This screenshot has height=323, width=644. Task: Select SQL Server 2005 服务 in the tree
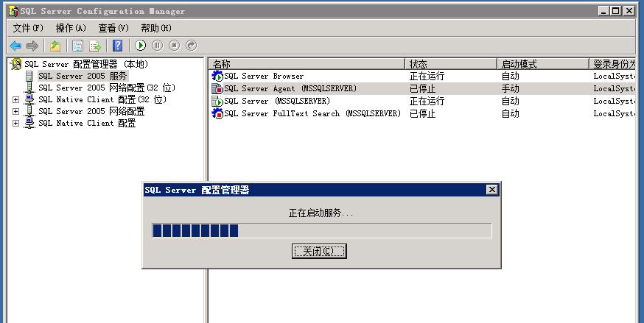click(x=83, y=76)
